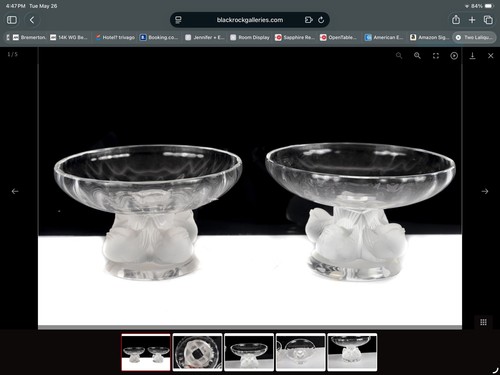This screenshot has width=500, height=375.
Task: Open the page menu icon in the address bar
Action: [x=178, y=20]
